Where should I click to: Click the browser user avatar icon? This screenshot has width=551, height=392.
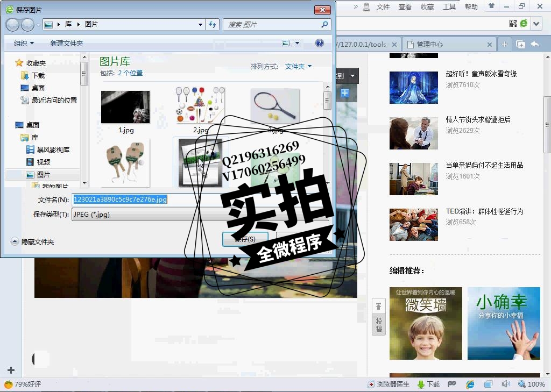pyautogui.click(x=366, y=6)
